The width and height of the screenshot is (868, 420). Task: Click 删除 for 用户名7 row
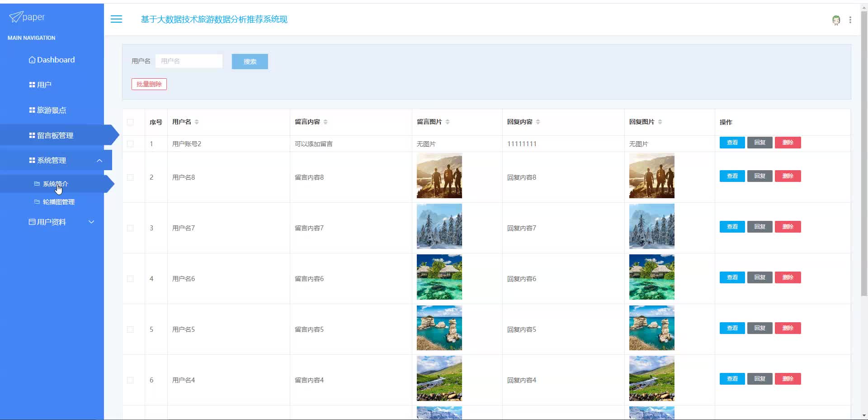click(788, 227)
